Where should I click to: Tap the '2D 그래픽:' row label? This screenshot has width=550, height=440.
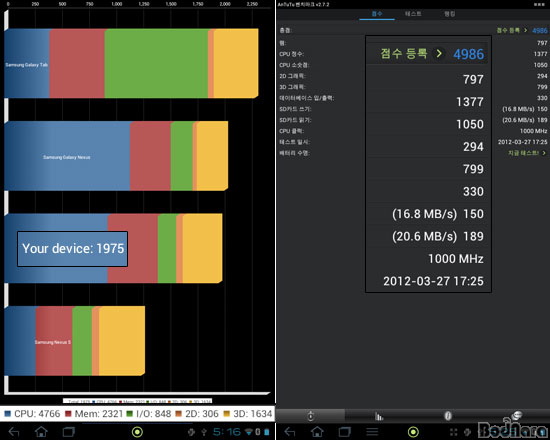(293, 76)
